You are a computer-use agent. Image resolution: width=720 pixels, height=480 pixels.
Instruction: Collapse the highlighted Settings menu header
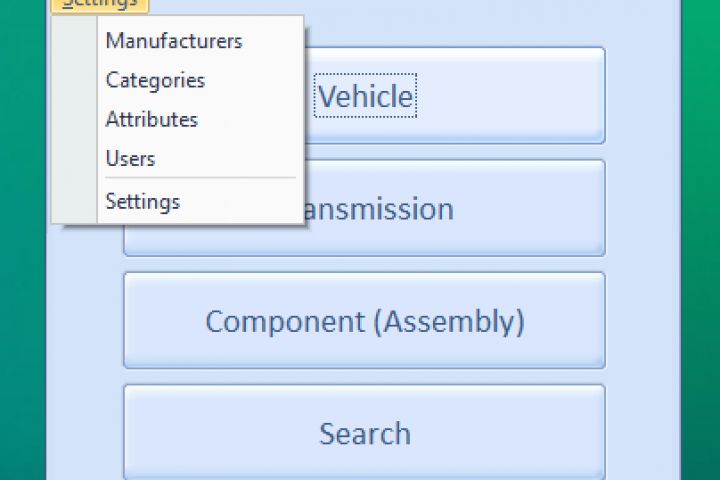[x=99, y=4]
